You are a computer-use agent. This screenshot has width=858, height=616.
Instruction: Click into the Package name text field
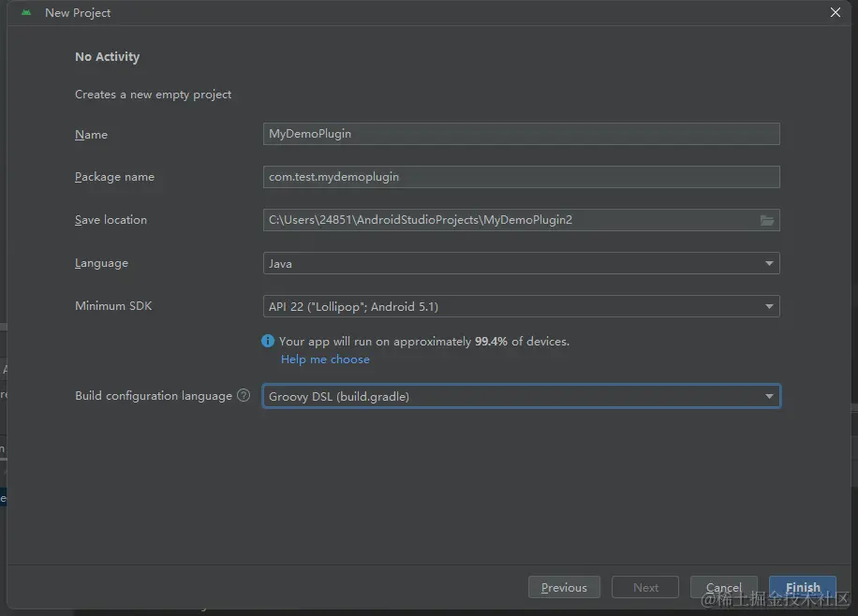(x=521, y=177)
